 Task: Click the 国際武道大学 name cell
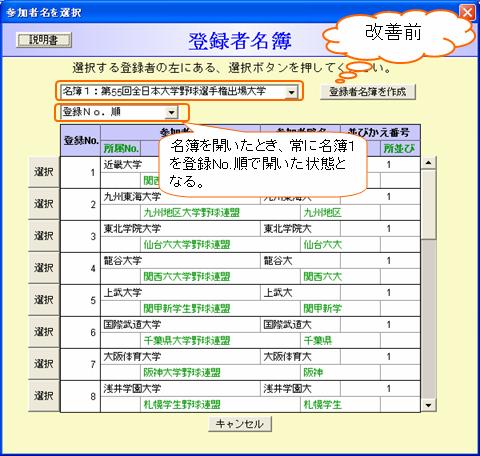180,325
